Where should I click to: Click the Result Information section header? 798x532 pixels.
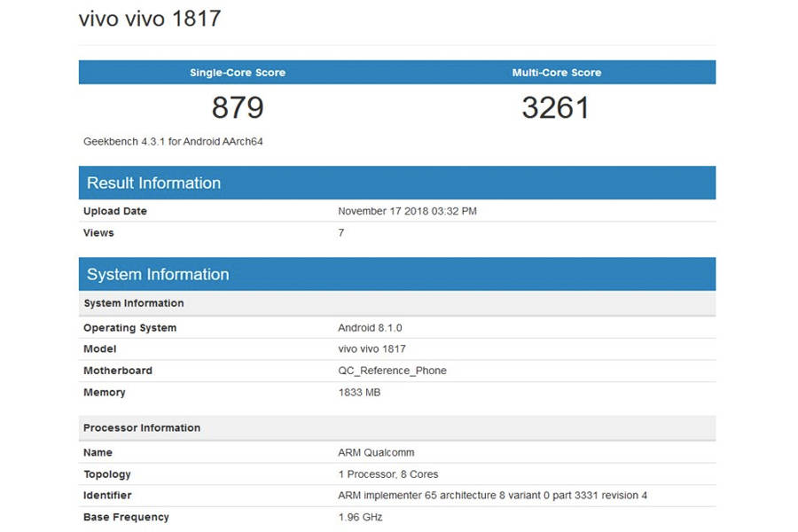click(x=153, y=183)
